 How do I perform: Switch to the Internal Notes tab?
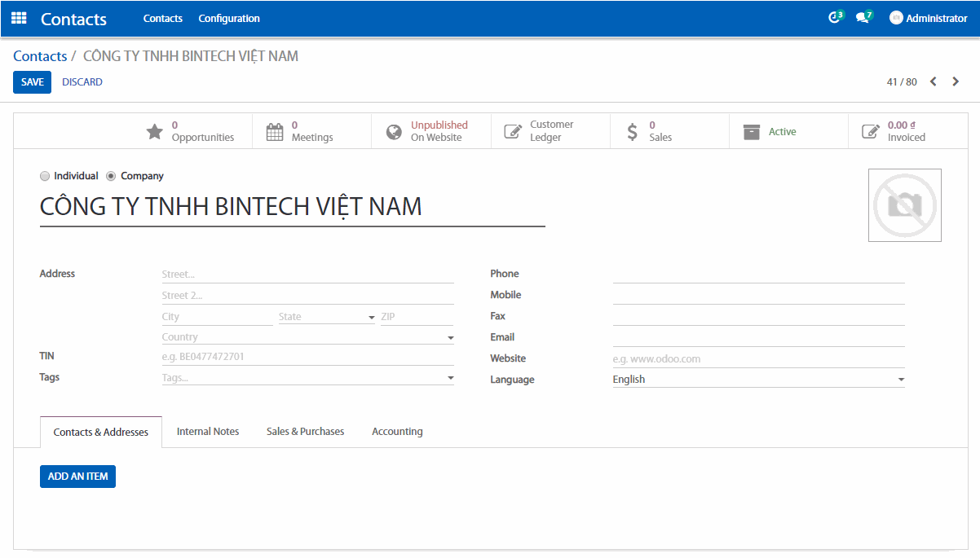(x=208, y=432)
